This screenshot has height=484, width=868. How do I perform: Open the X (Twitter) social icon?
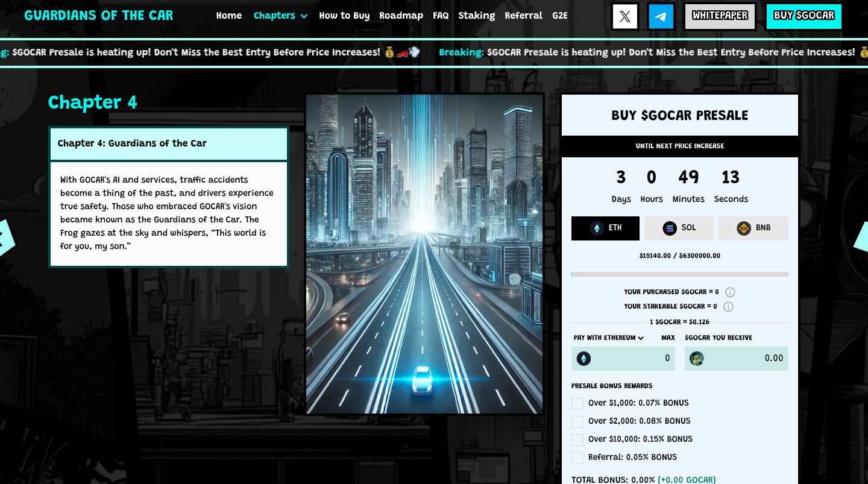pyautogui.click(x=625, y=16)
